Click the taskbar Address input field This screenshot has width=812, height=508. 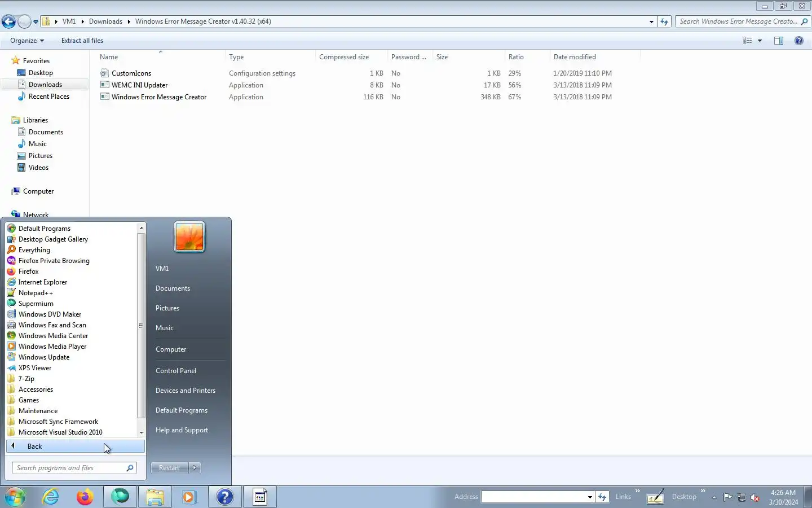tap(534, 497)
